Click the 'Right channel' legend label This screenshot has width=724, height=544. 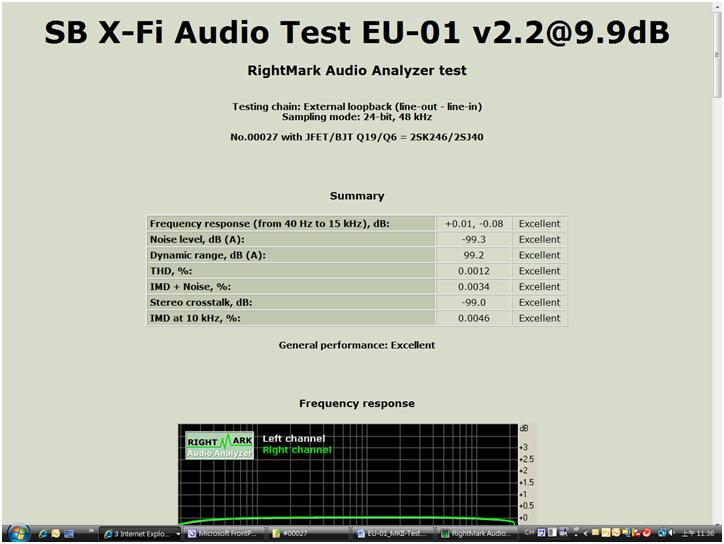[x=297, y=450]
